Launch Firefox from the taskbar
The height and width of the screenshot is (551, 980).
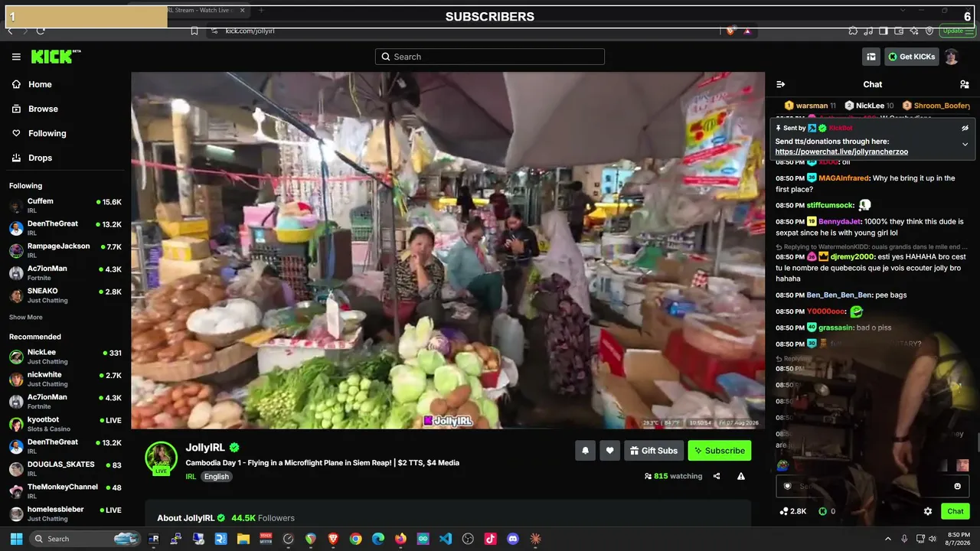tap(400, 539)
